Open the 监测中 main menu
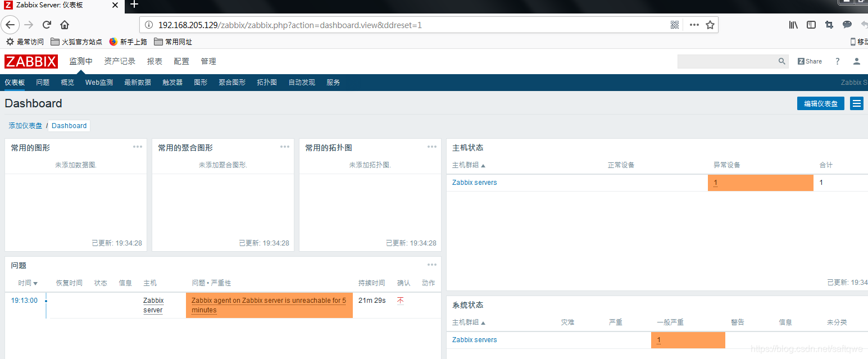 (81, 61)
